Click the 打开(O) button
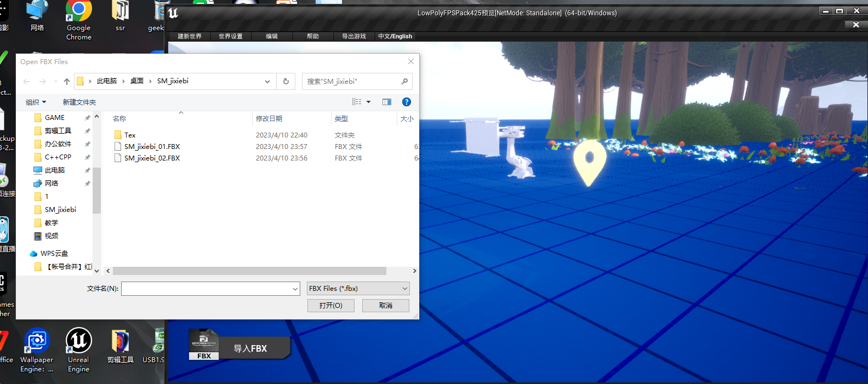The width and height of the screenshot is (868, 384). (331, 306)
